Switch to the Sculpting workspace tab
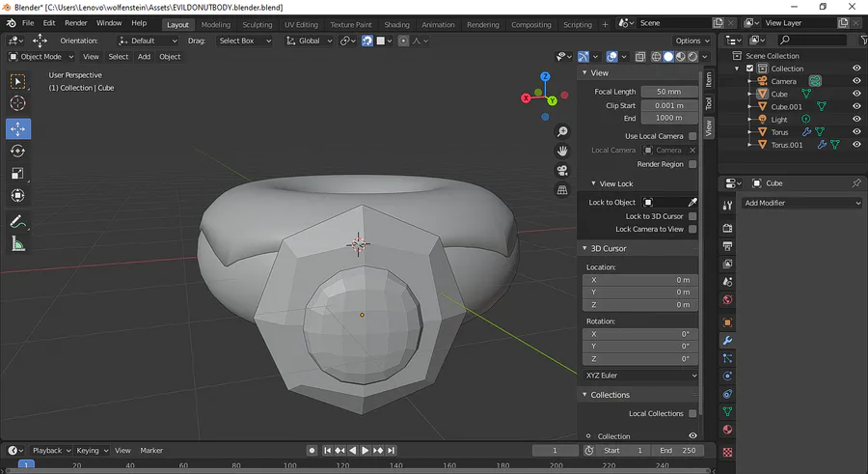The image size is (868, 474). (x=258, y=24)
